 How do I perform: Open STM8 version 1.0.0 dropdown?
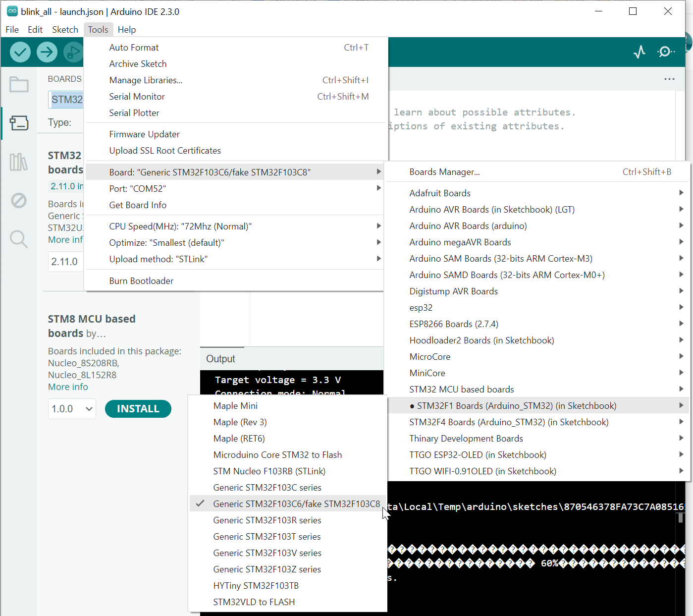point(72,409)
